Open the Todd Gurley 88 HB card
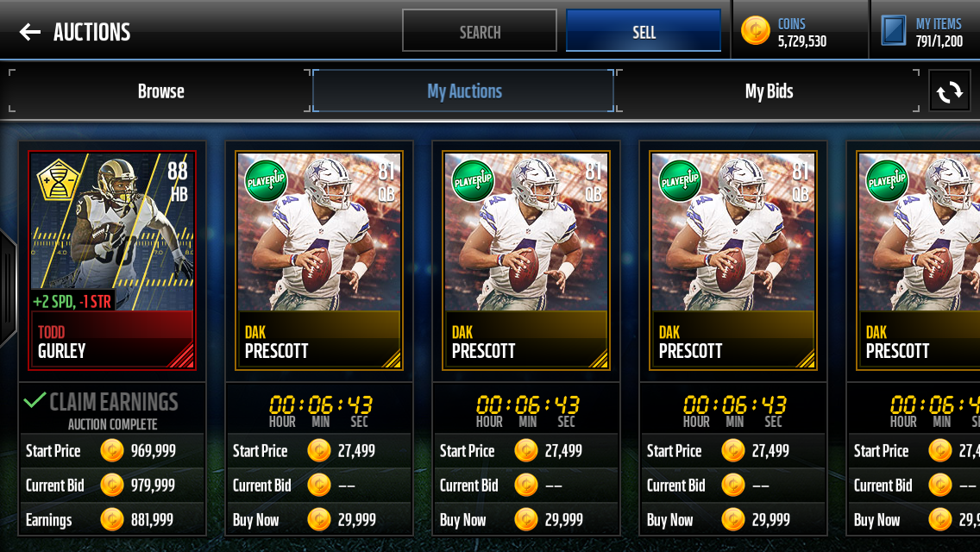The image size is (980, 552). coord(112,260)
